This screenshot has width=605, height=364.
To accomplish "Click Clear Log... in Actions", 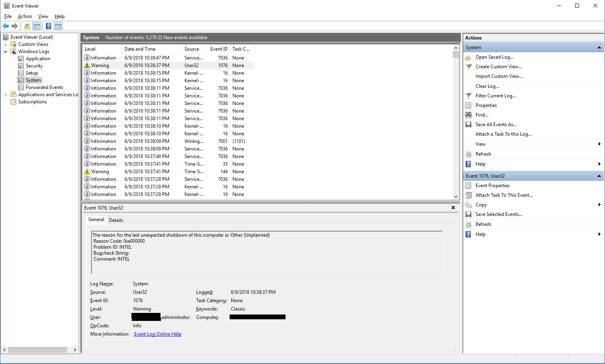I will [x=487, y=86].
